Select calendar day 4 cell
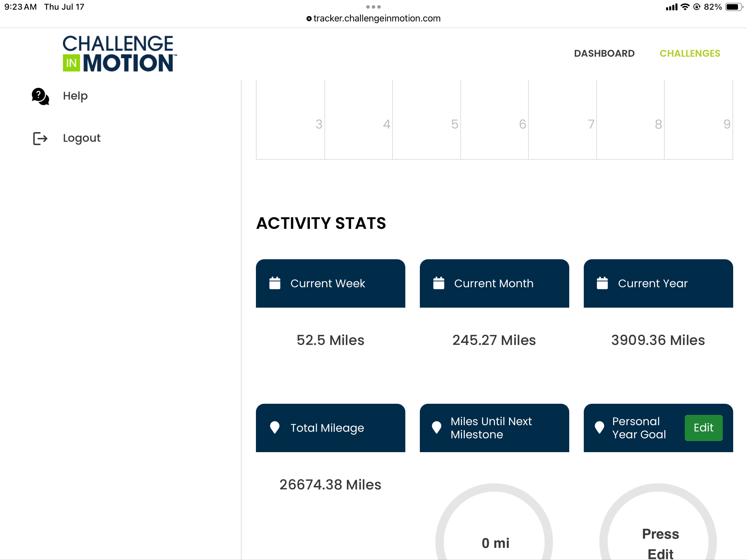This screenshot has width=747, height=560. 358,120
